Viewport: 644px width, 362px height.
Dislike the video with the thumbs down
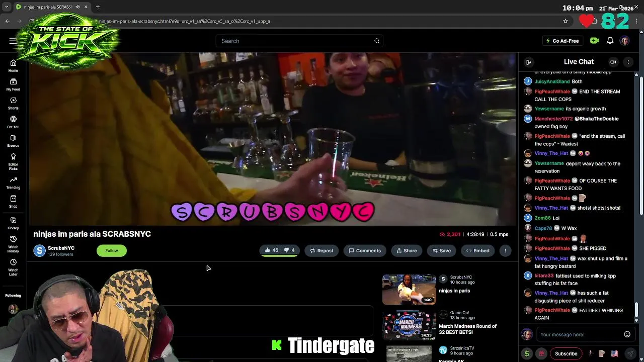coord(289,250)
